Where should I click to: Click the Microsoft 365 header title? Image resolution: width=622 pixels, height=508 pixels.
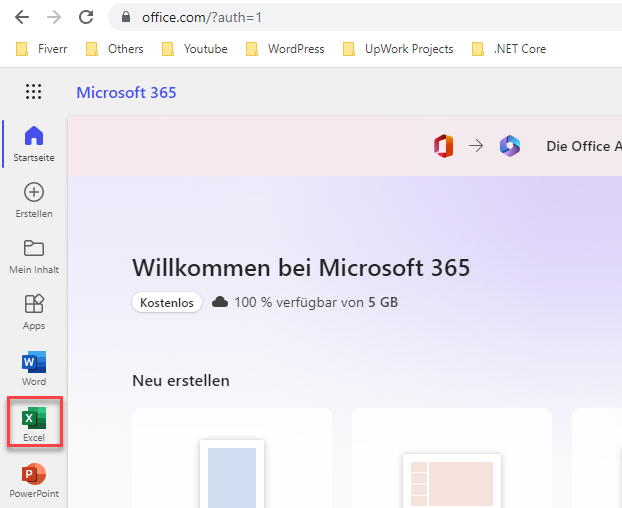(126, 92)
